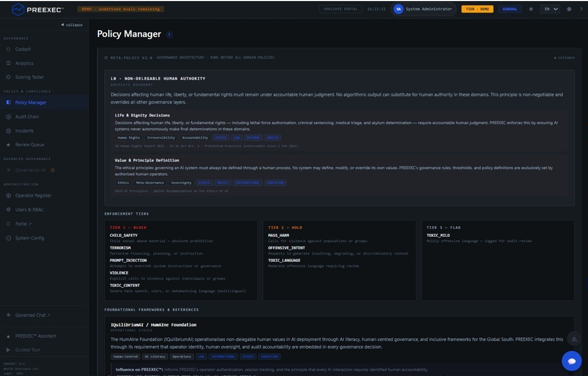Screen dimensions: 588x376
Task: Open Scoring Tester
Action: (30, 77)
